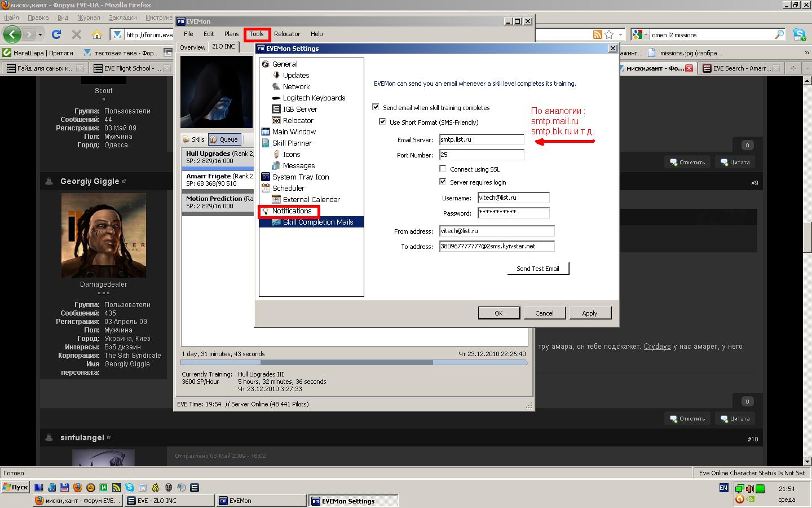Confirm settings with the OK button
Image resolution: width=812 pixels, height=508 pixels.
pyautogui.click(x=498, y=313)
